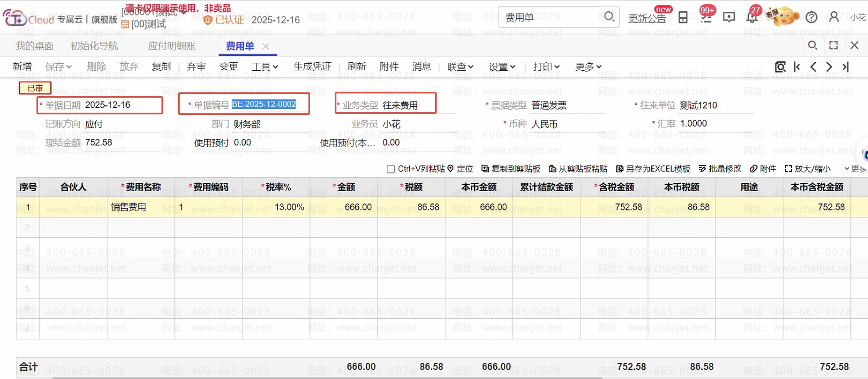Switch to the 应付明细账 tab
868x379 pixels.
click(x=172, y=46)
